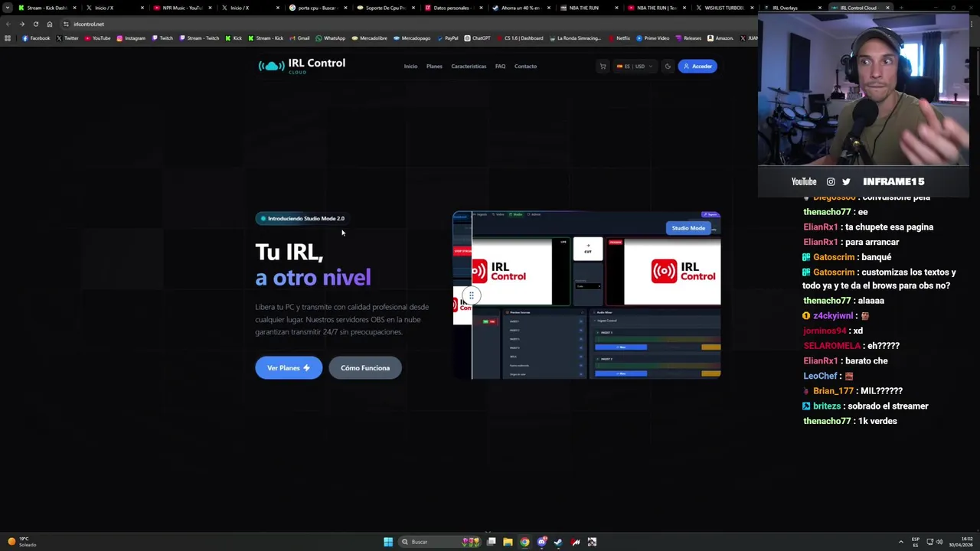
Task: Click chat message 'sobrado el streamer'
Action: pyautogui.click(x=888, y=406)
